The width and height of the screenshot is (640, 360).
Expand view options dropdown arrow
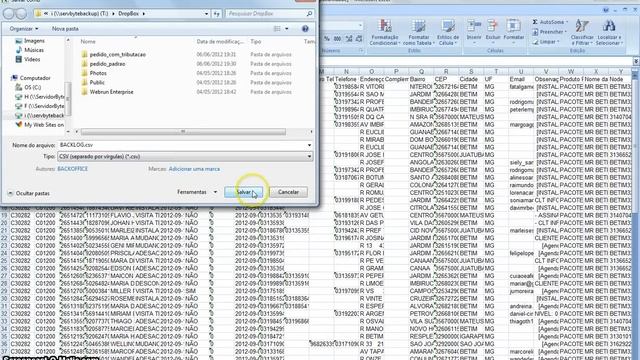(x=287, y=29)
